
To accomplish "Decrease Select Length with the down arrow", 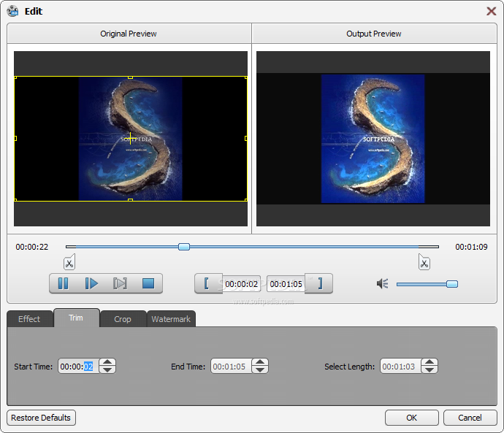I will pyautogui.click(x=429, y=369).
